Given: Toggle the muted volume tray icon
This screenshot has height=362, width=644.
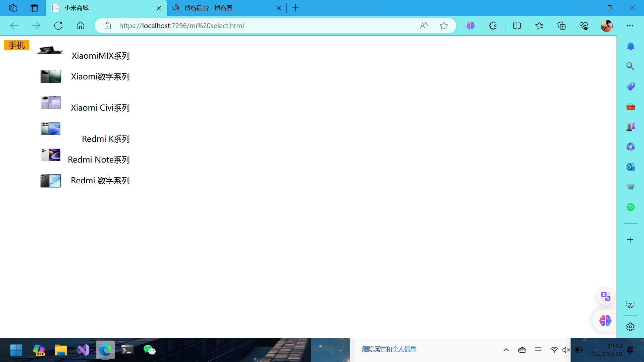Looking at the screenshot, I should [x=566, y=350].
